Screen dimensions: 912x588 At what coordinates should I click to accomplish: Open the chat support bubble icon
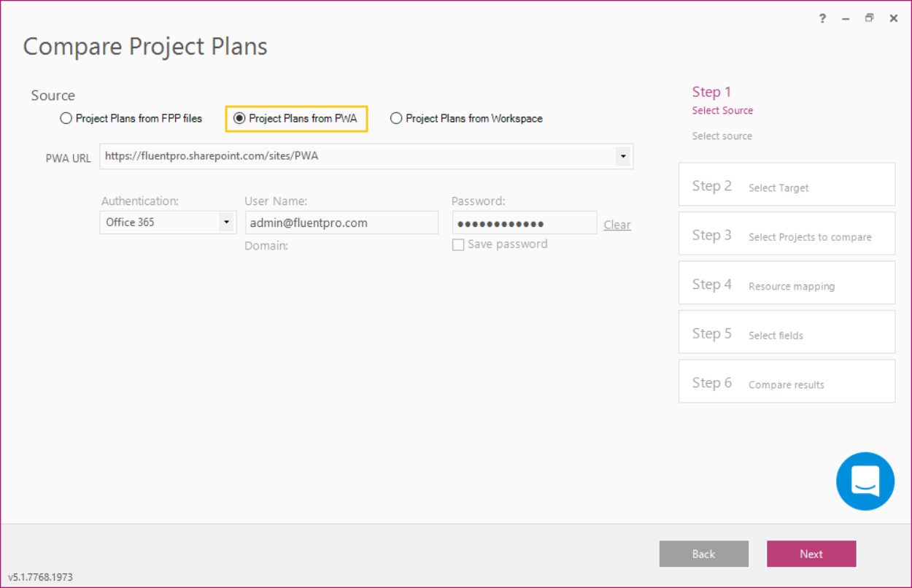(x=865, y=481)
